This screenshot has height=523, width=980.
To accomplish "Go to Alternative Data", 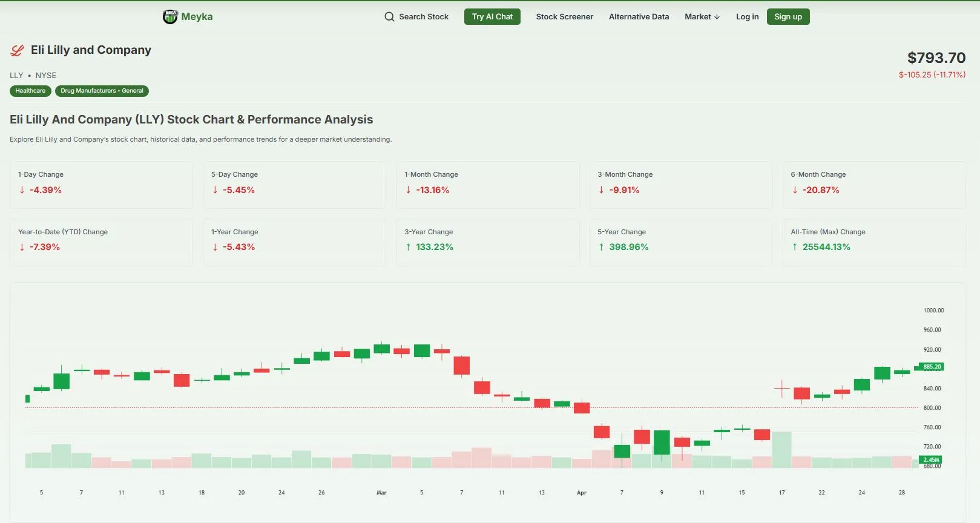I will click(x=639, y=17).
